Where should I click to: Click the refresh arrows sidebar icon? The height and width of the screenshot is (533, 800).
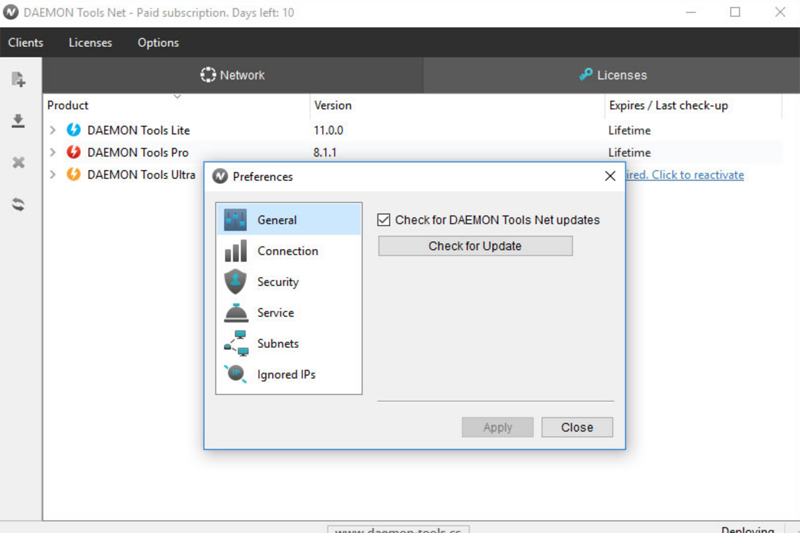tap(18, 205)
